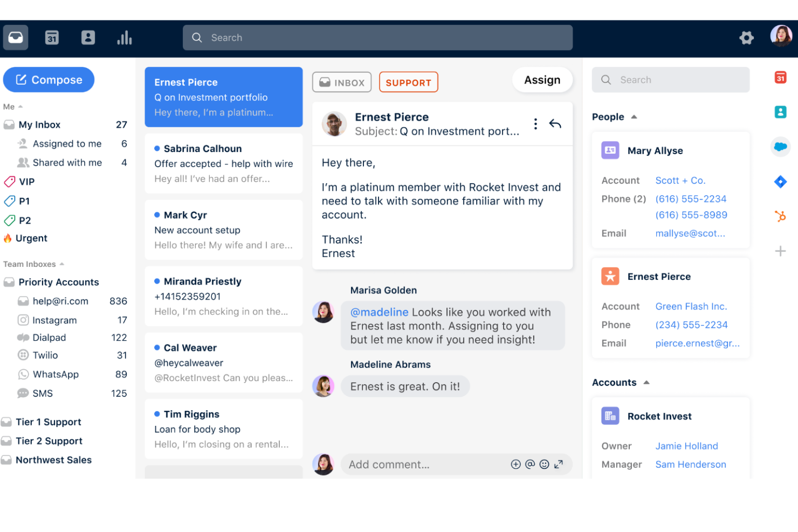Collapse the People section
Image resolution: width=798 pixels, height=532 pixels.
point(634,117)
